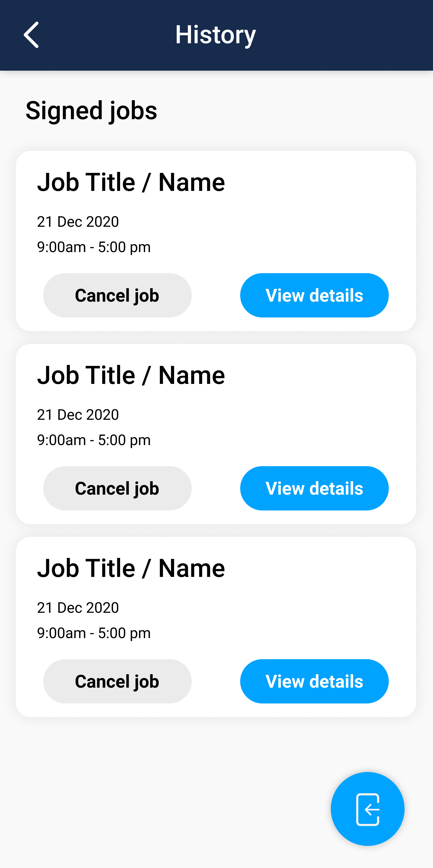Show details for the third job

314,681
